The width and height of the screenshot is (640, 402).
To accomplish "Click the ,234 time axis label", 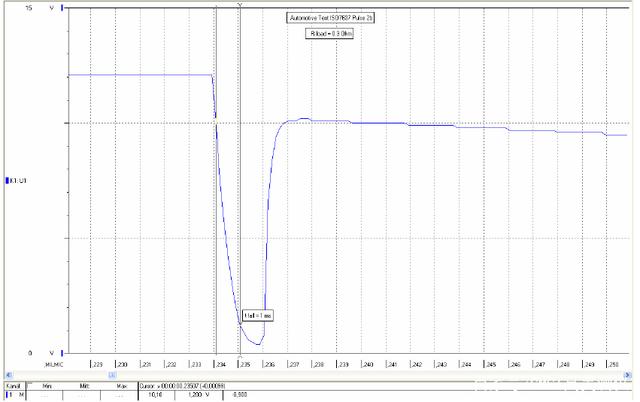I will 220,364.
